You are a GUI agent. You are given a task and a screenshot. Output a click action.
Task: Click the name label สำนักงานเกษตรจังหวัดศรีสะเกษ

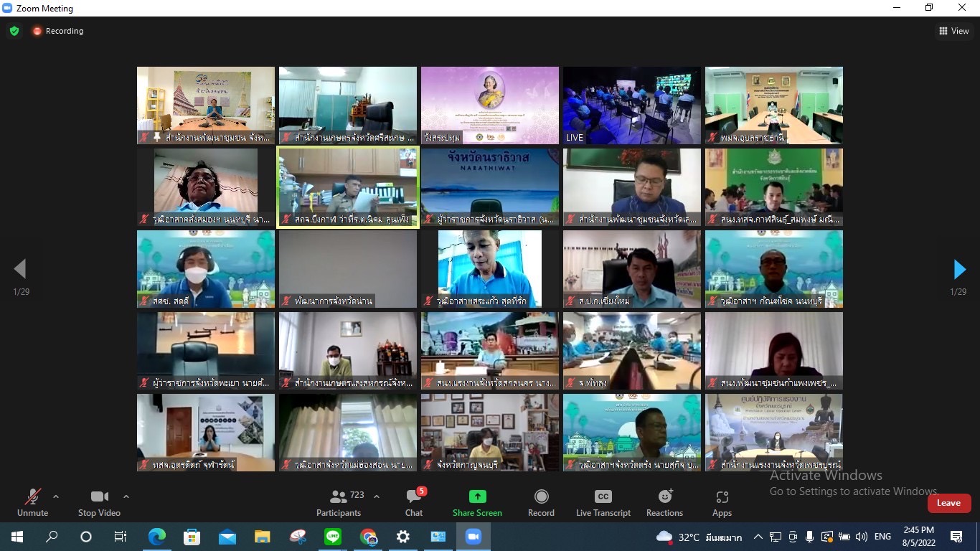click(354, 137)
